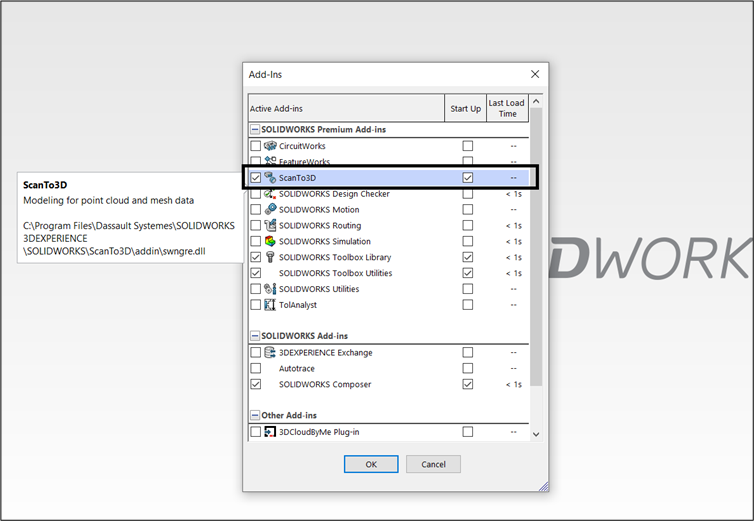754x521 pixels.
Task: Click the TolAnalyst add-in icon
Action: click(270, 305)
